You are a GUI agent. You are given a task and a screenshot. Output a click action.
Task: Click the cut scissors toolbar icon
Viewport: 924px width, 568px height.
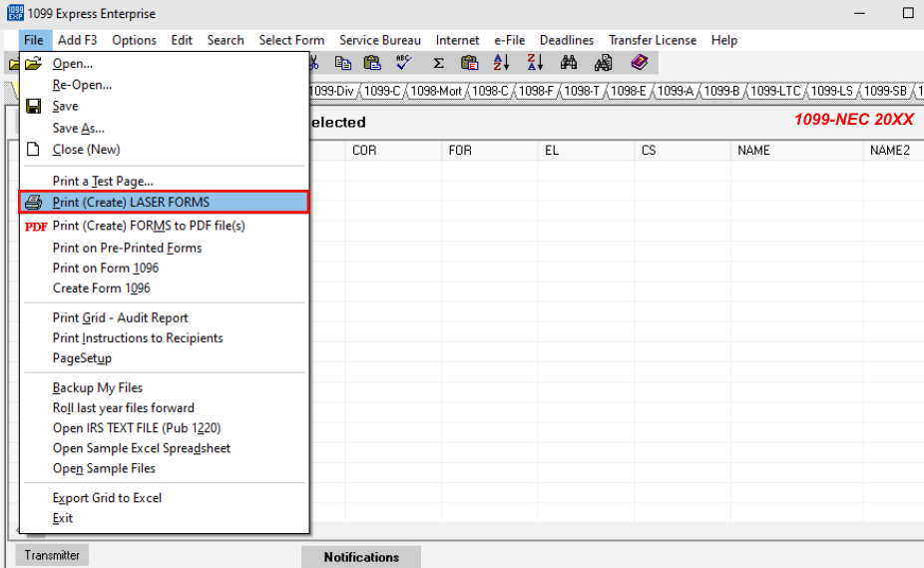pyautogui.click(x=314, y=63)
